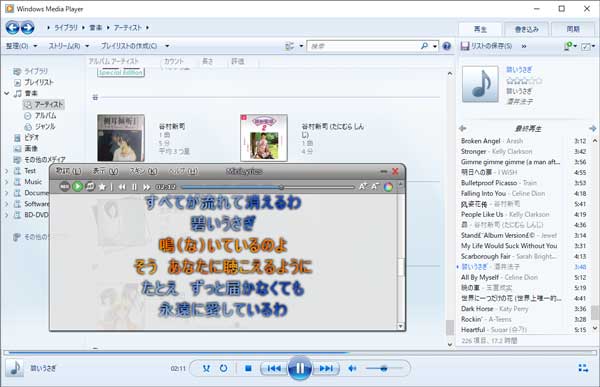The width and height of the screenshot is (600, 387).
Task: Go back with the blue Back arrow
Action: click(x=12, y=28)
